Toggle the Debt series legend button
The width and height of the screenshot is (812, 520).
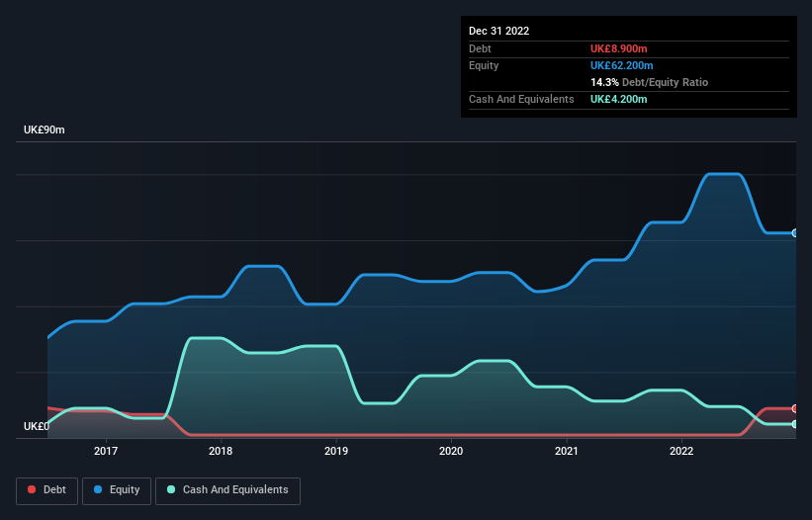[x=46, y=490]
